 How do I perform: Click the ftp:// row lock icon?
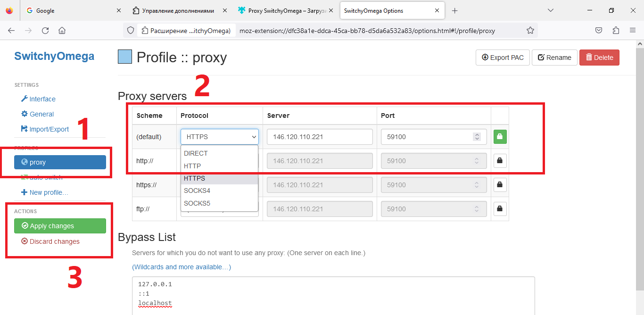(x=500, y=209)
